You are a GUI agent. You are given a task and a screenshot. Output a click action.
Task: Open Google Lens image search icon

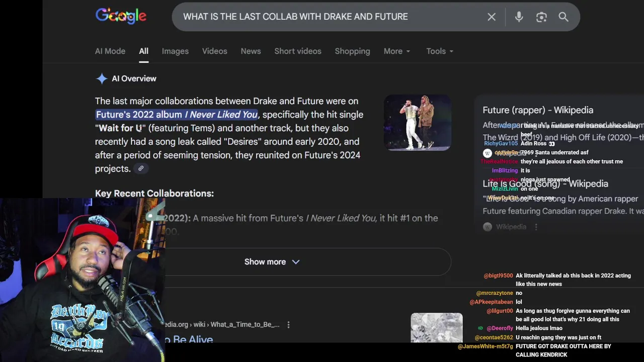tap(541, 17)
